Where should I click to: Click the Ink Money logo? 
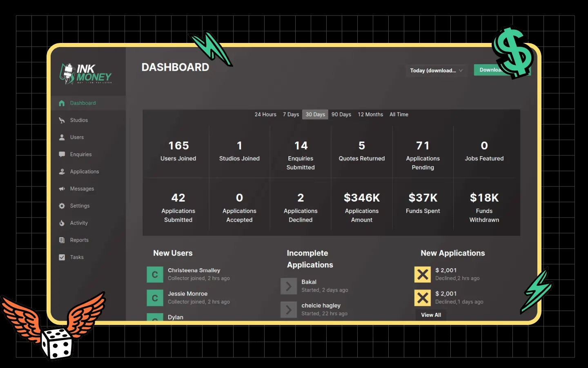click(86, 74)
